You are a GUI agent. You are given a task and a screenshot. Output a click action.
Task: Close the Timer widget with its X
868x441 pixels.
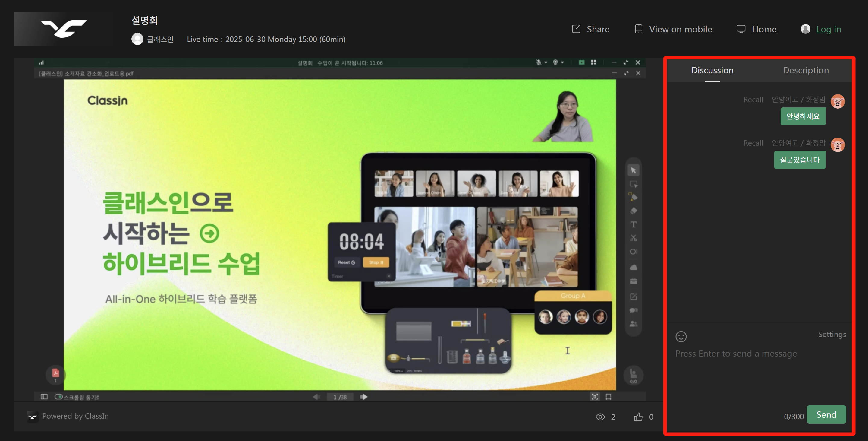tap(389, 276)
